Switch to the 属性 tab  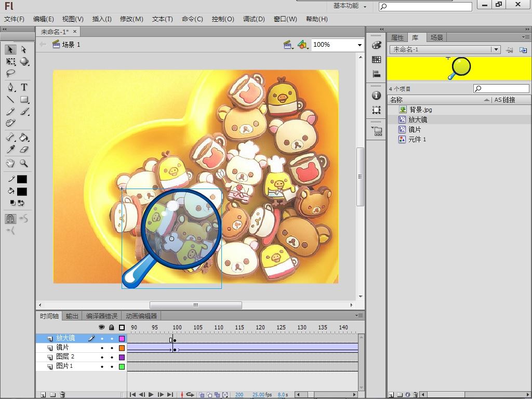tap(397, 37)
